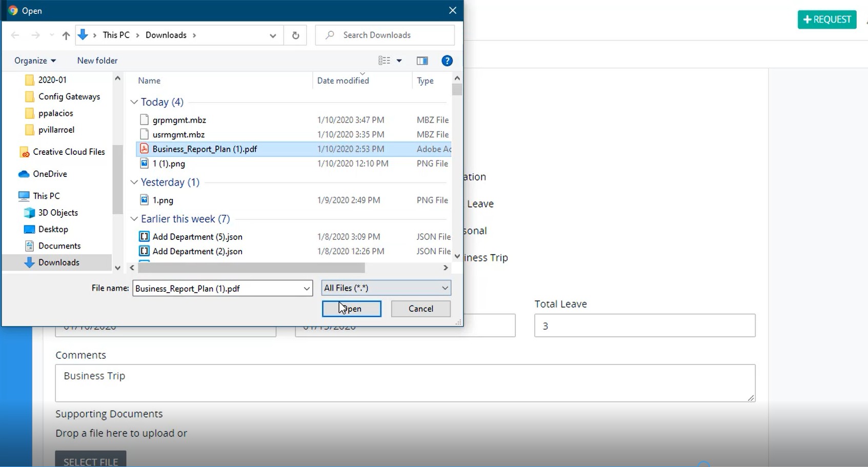868x467 pixels.
Task: Select Downloads in the navigation pane
Action: 57,262
